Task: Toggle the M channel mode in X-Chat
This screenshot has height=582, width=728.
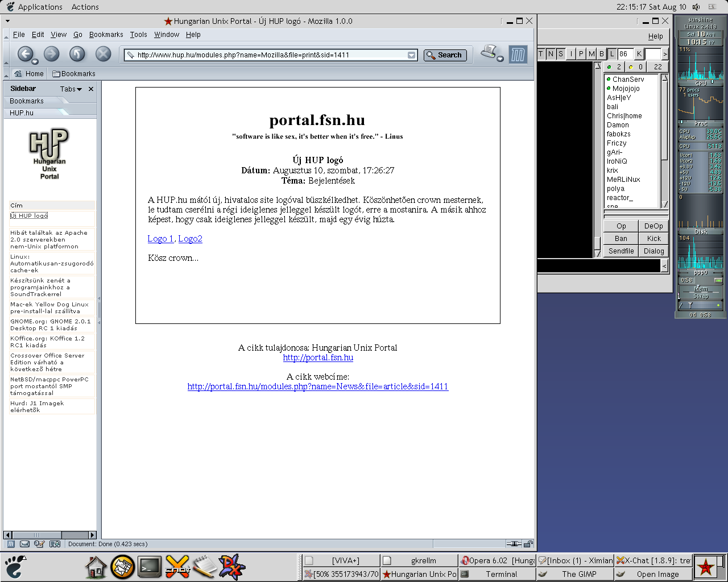Action: coord(591,54)
